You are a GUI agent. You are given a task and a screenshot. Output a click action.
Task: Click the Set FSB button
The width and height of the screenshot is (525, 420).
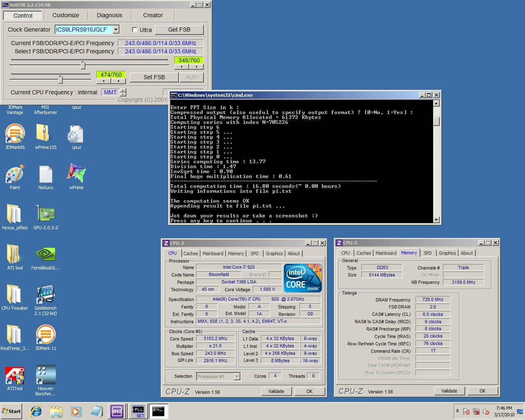pyautogui.click(x=154, y=77)
